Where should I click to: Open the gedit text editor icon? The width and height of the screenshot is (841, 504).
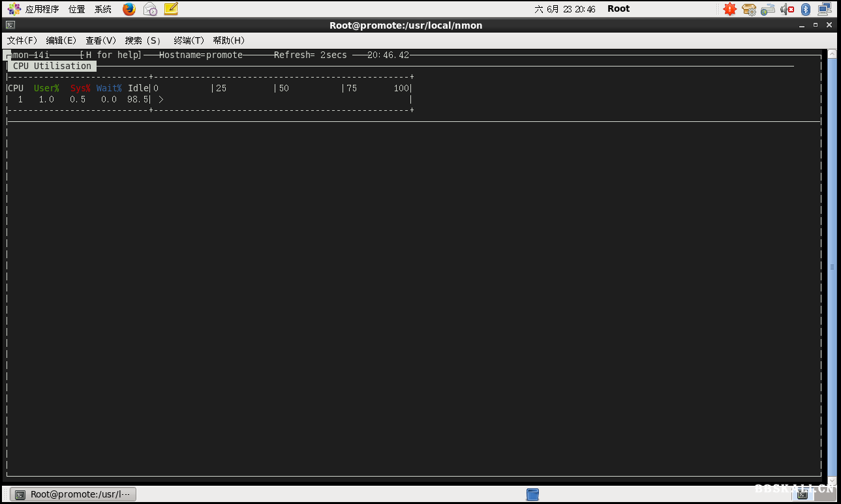click(171, 8)
